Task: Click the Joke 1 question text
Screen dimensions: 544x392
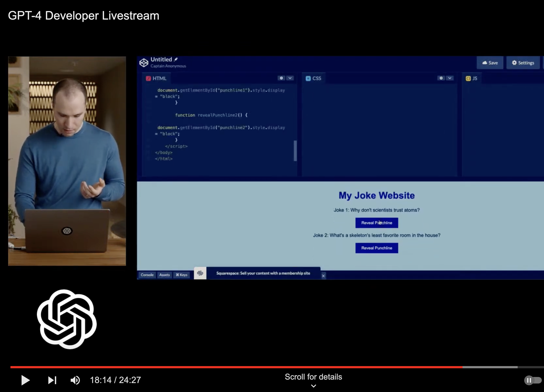Action: 377,210
